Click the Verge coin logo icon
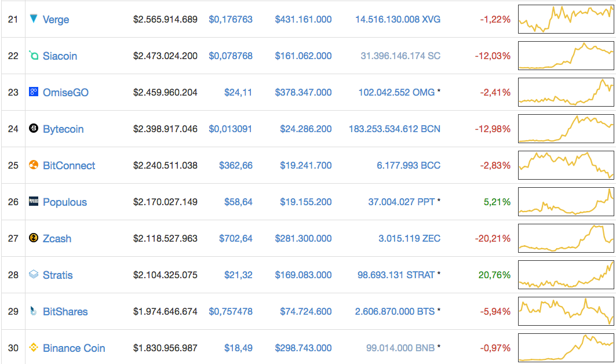 pyautogui.click(x=34, y=18)
